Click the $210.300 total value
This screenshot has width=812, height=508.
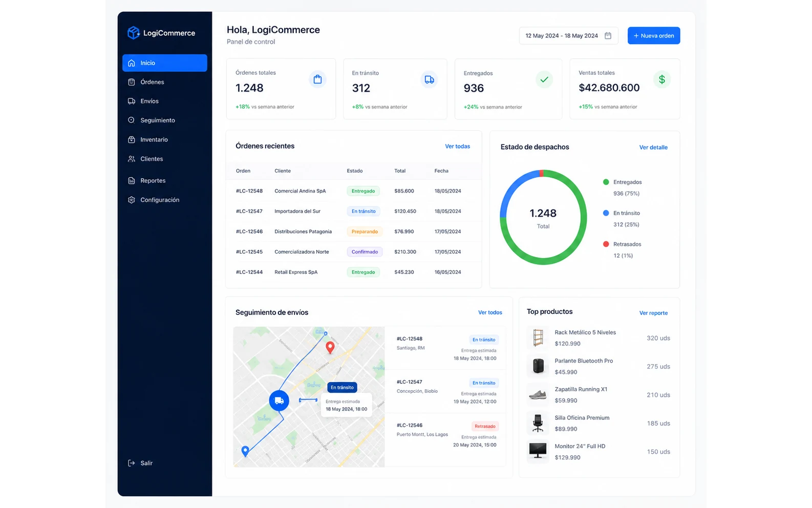(x=405, y=252)
